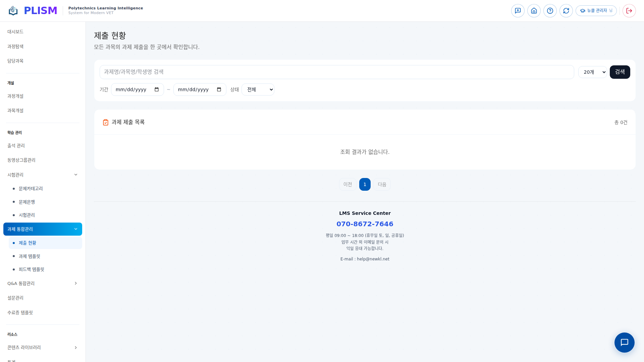Select 문제은행 under 시험관리
Viewport: 644px width, 362px height.
(x=27, y=202)
